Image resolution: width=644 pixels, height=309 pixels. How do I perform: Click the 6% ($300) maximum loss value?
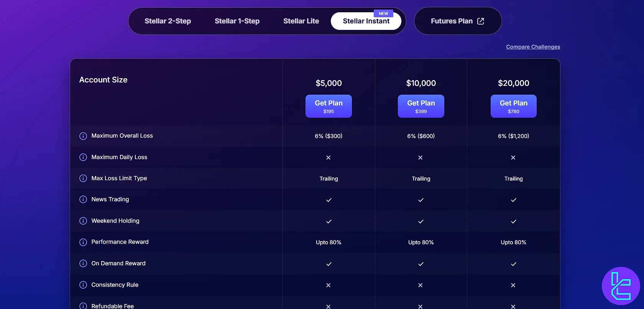[329, 136]
